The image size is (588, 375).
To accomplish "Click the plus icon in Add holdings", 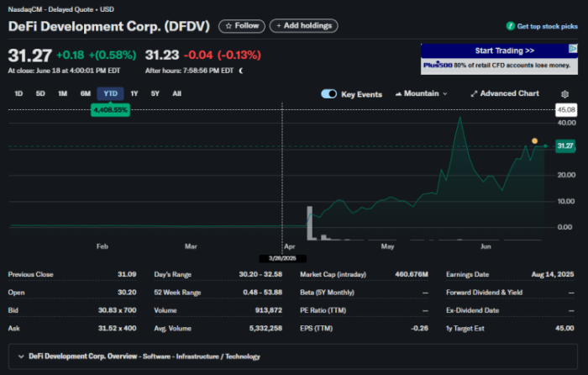I will pos(276,26).
